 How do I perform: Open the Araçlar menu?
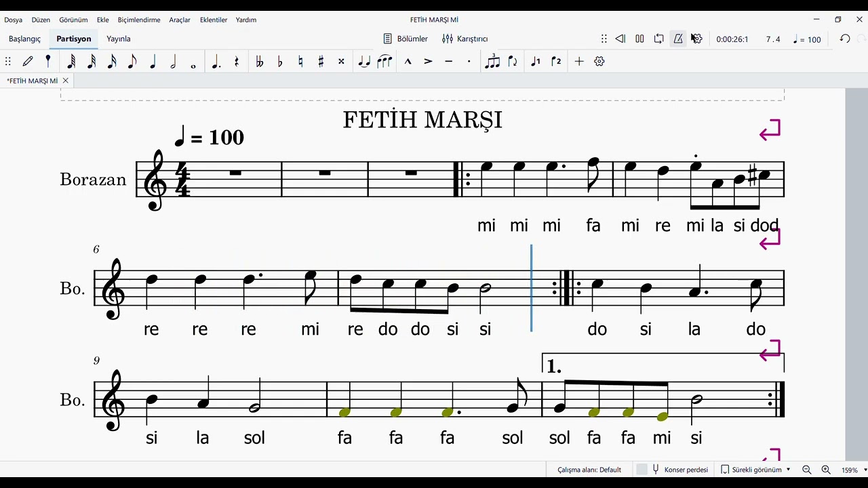point(180,20)
